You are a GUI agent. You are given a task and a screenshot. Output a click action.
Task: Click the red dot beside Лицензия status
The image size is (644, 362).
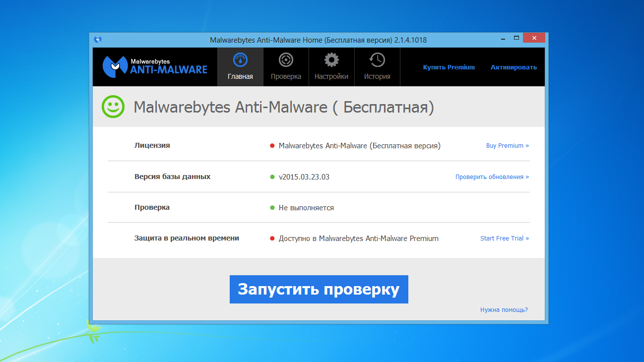(x=272, y=146)
